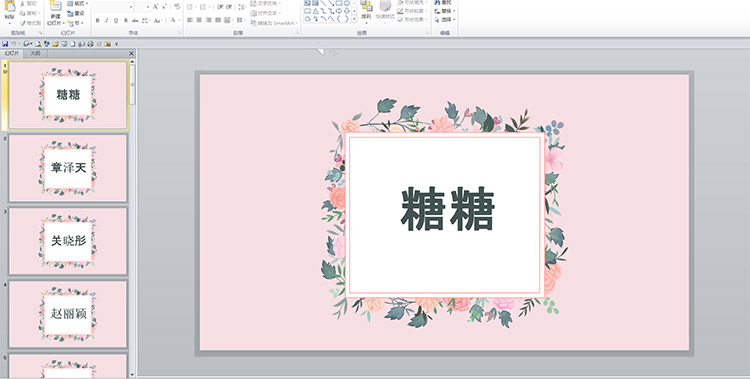Open the font name combo box

pos(113,7)
